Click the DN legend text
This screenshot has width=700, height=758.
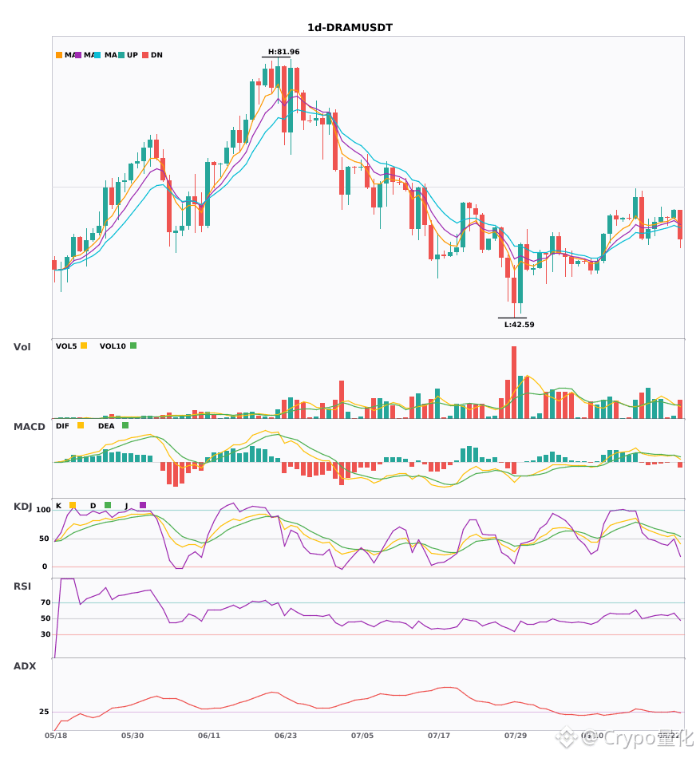[x=156, y=55]
